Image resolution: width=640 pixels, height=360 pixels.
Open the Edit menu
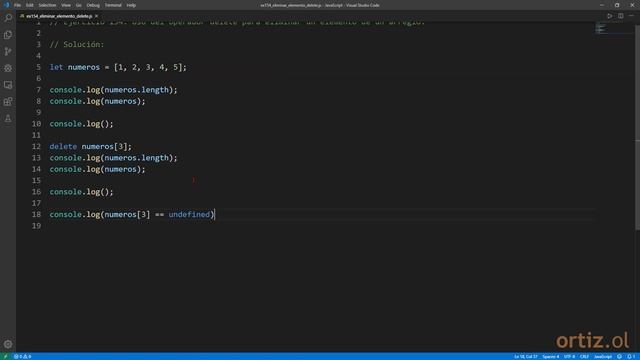[x=29, y=5]
